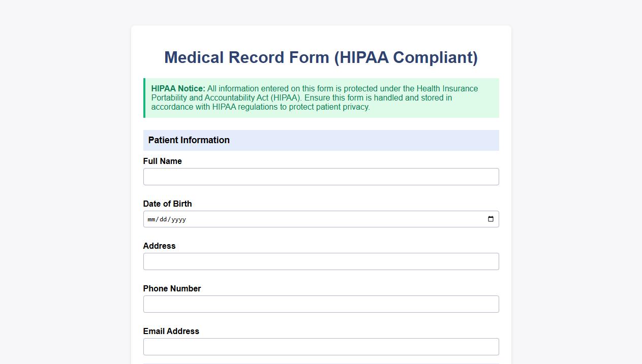Click the Medical Record Form title

pyautogui.click(x=321, y=57)
